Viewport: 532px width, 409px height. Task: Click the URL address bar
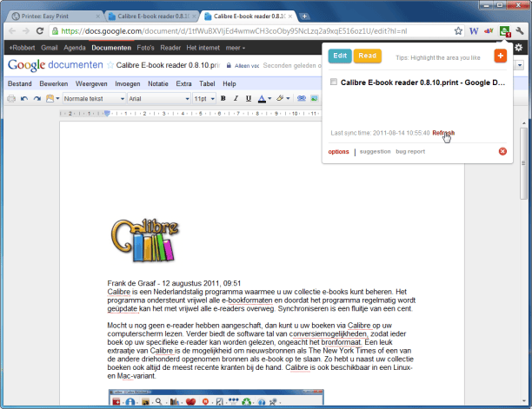tap(251, 31)
